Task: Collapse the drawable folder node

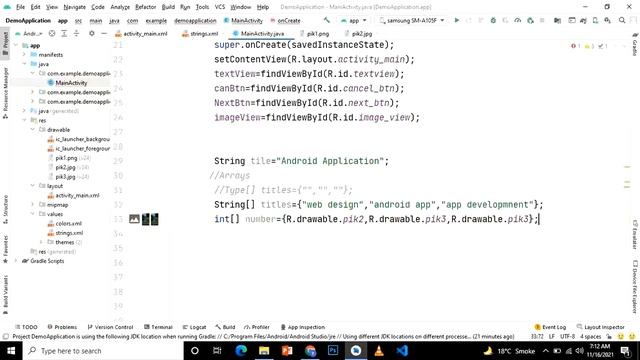Action: pyautogui.click(x=33, y=130)
